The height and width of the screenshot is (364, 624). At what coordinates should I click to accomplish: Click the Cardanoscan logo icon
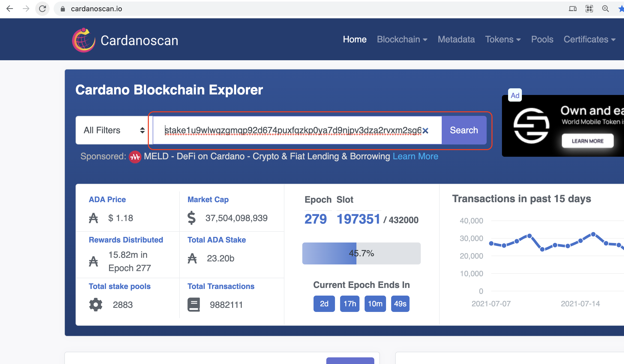click(84, 40)
